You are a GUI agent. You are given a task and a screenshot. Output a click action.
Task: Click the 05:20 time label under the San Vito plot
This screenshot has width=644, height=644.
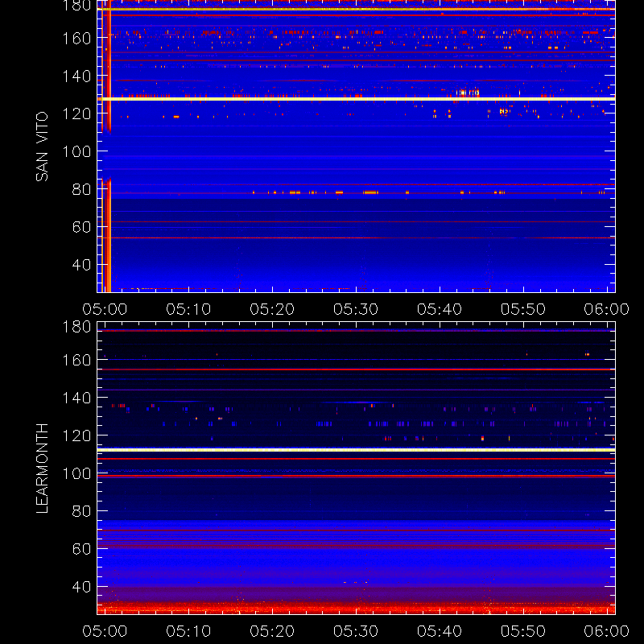pos(272,309)
